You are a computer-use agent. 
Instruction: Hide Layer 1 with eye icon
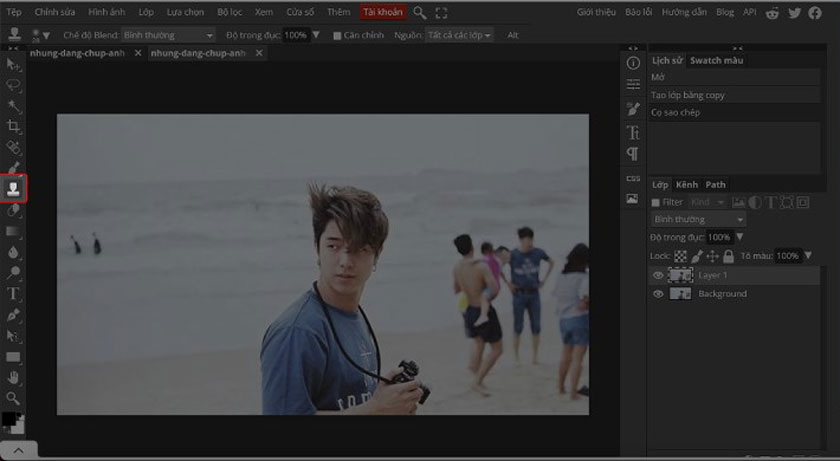pyautogui.click(x=658, y=275)
